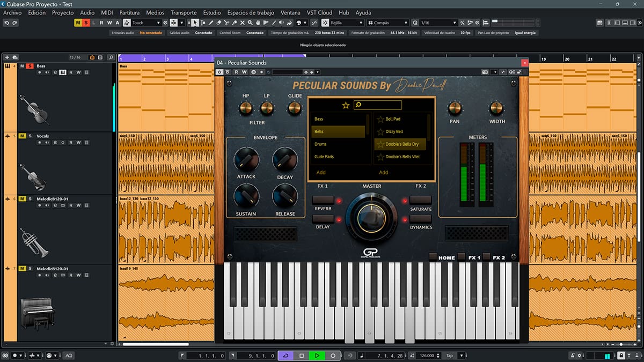Favorite the Bell Pad preset star
The image size is (644, 362).
pos(380,119)
